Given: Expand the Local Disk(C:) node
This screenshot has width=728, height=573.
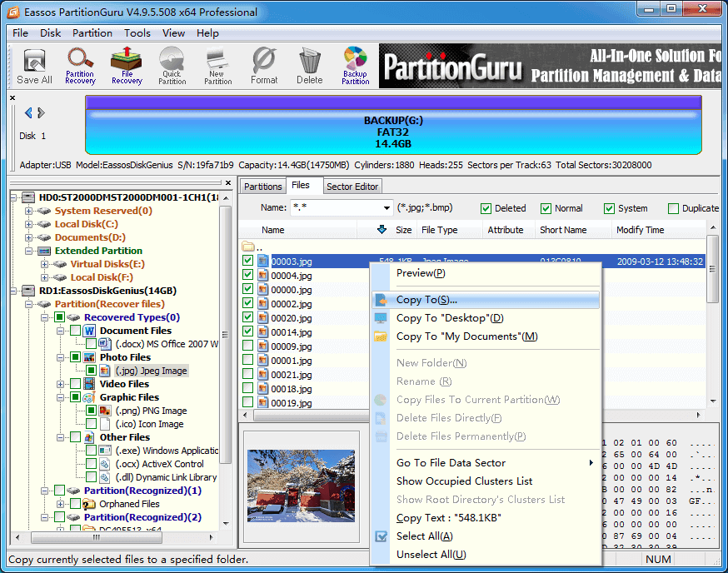Looking at the screenshot, I should [x=29, y=224].
